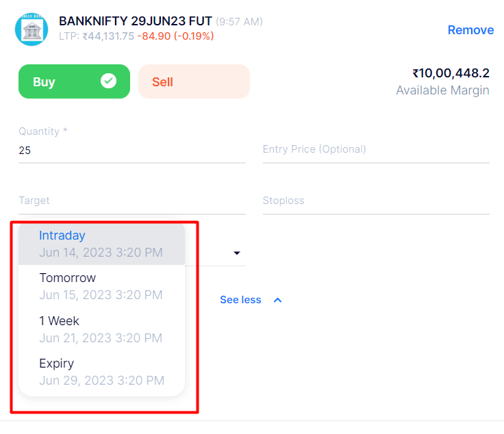This screenshot has width=504, height=434.
Task: Click the Entry Price (Optional) field
Action: click(375, 149)
